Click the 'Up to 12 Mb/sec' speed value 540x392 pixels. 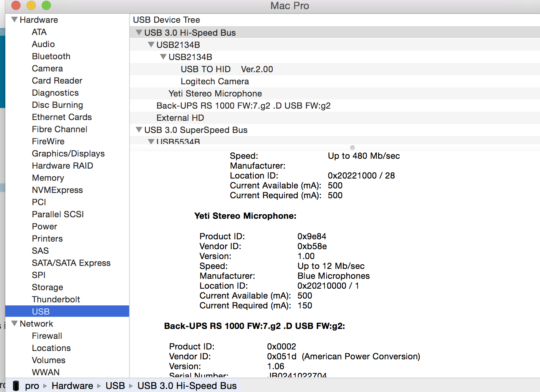pyautogui.click(x=331, y=266)
